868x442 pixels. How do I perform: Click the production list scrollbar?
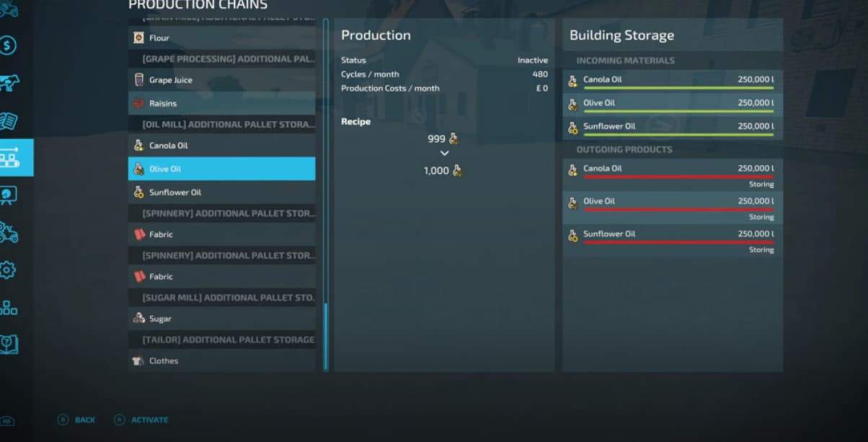tap(326, 335)
